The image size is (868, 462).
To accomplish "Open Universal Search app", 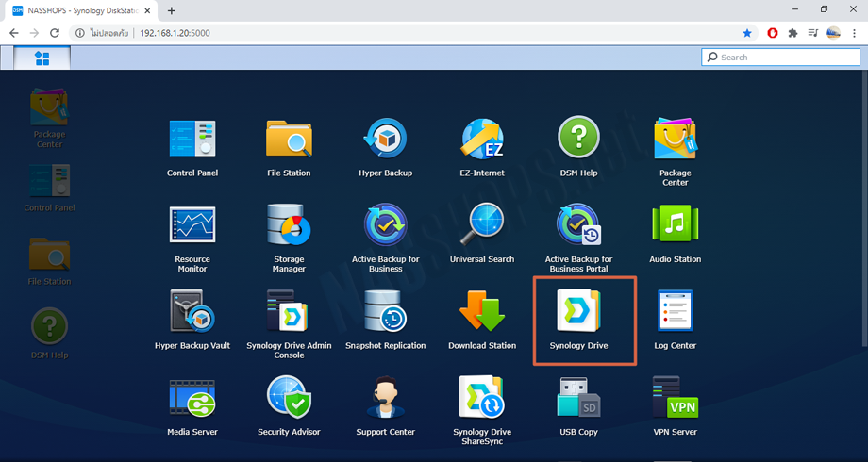I will coord(482,234).
